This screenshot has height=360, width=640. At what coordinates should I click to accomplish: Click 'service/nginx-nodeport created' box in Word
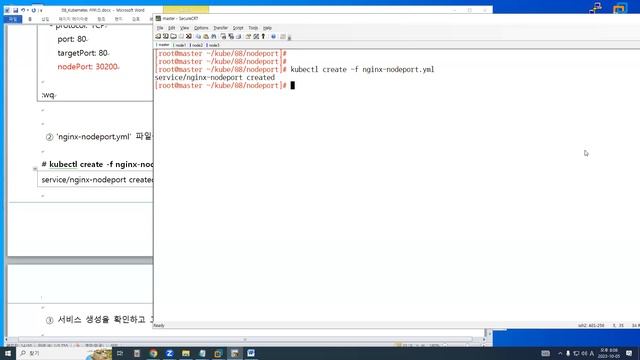click(x=95, y=180)
